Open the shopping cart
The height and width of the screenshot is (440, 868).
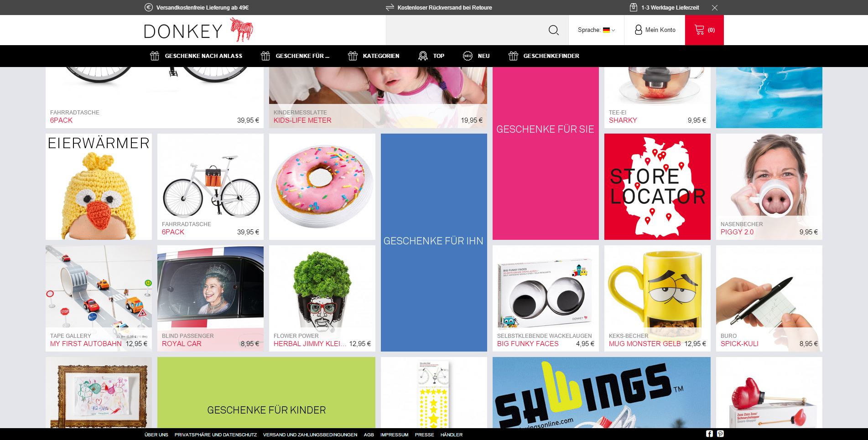pyautogui.click(x=704, y=30)
